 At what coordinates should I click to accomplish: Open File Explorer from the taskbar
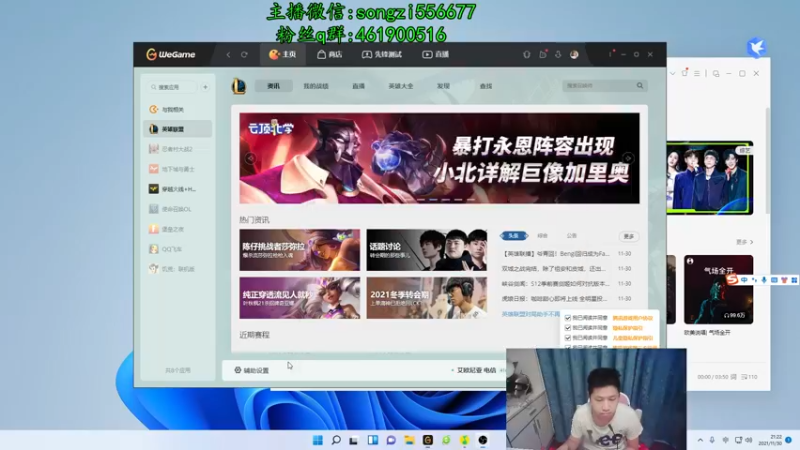[409, 440]
